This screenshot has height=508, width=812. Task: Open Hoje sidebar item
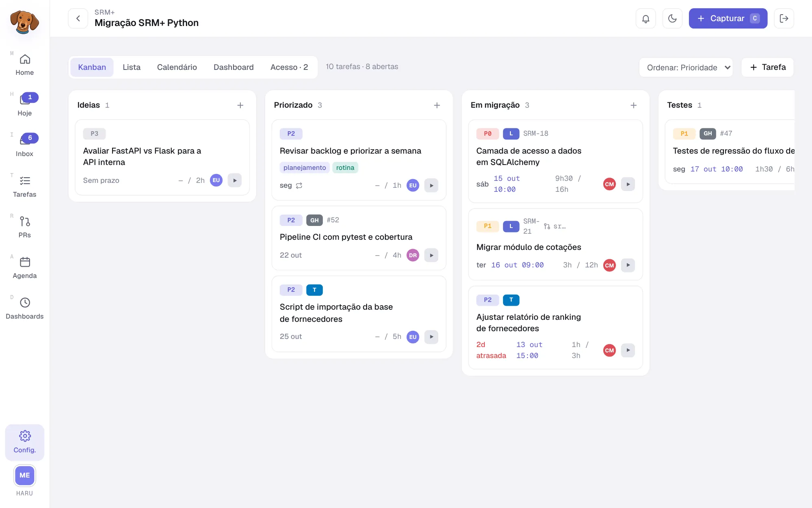25,106
